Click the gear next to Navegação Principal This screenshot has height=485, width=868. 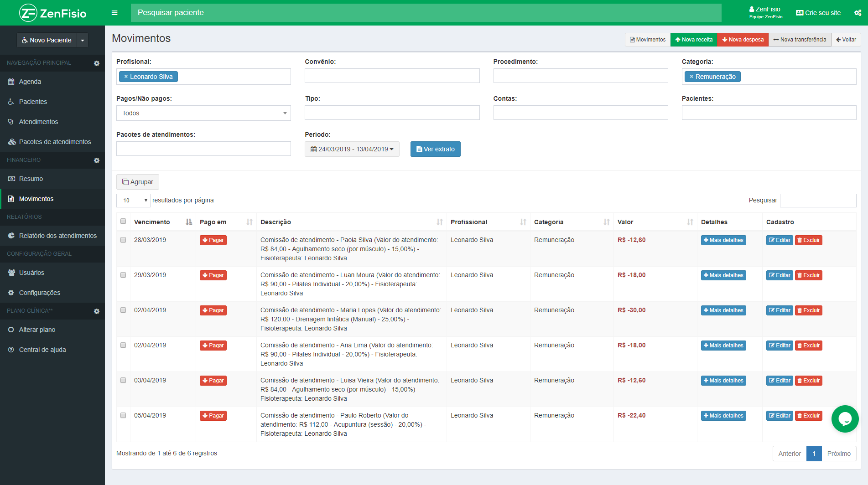97,63
